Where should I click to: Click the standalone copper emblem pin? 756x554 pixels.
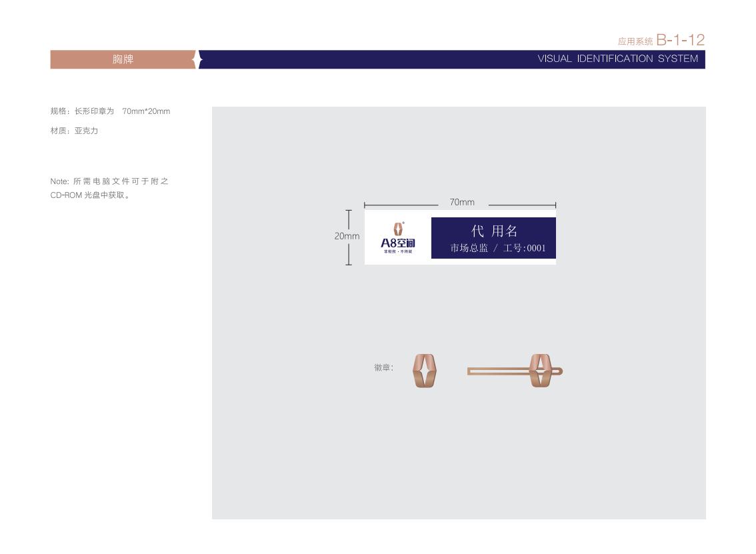click(425, 371)
